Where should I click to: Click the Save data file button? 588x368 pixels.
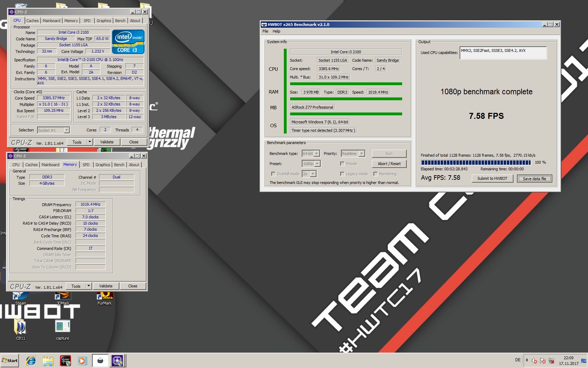coord(534,179)
